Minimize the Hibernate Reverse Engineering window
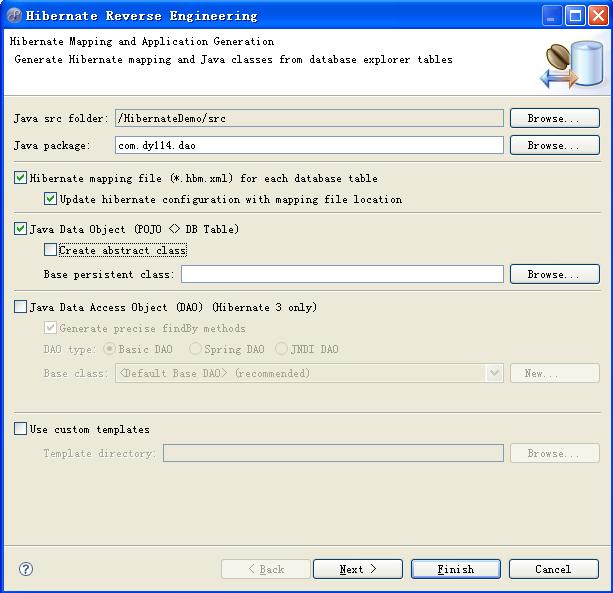This screenshot has width=613, height=593. [x=552, y=16]
